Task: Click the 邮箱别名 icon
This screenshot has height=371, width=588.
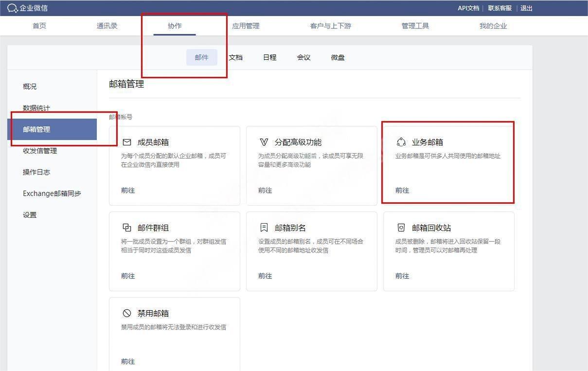Action: pyautogui.click(x=264, y=228)
